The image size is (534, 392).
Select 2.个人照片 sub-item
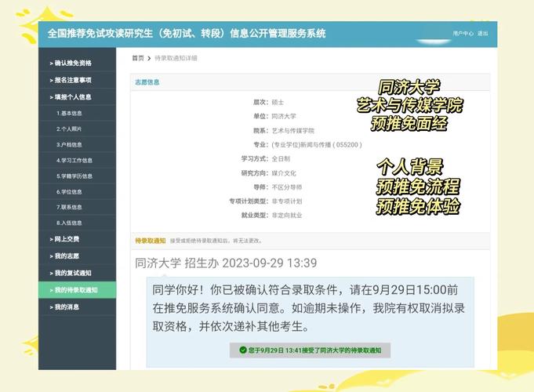coord(69,129)
